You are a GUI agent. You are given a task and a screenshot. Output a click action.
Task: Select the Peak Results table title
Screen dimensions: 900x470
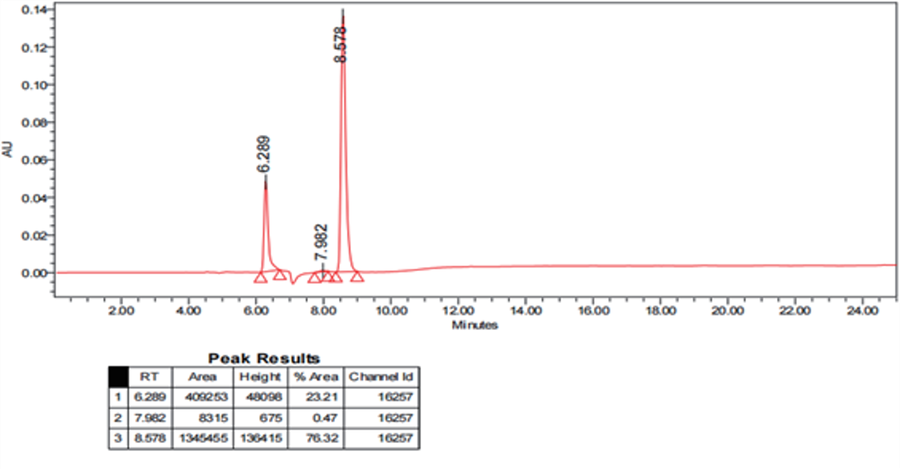pyautogui.click(x=263, y=359)
